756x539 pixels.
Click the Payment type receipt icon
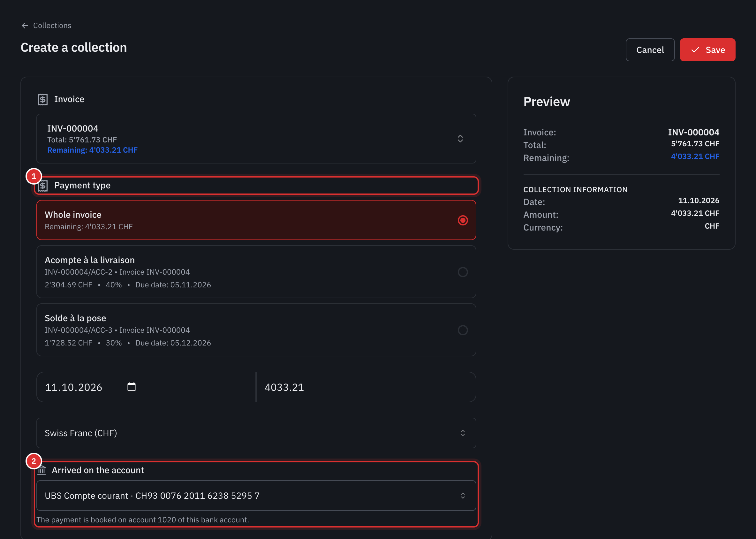tap(43, 186)
